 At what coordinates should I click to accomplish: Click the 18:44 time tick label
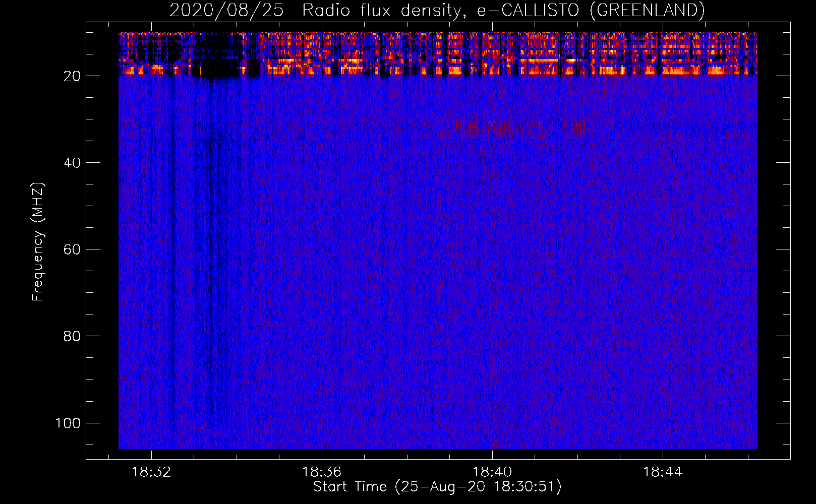[x=663, y=472]
